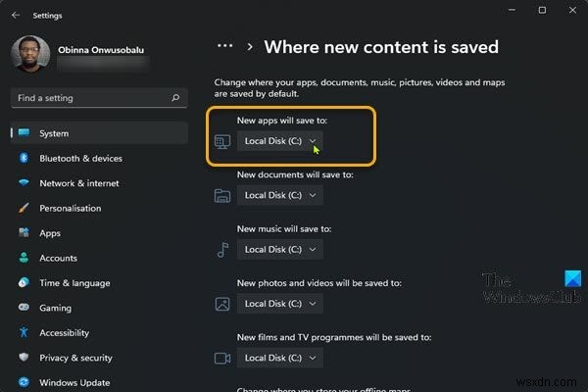588x392 pixels.
Task: Click the Accessibility figure icon
Action: point(22,333)
